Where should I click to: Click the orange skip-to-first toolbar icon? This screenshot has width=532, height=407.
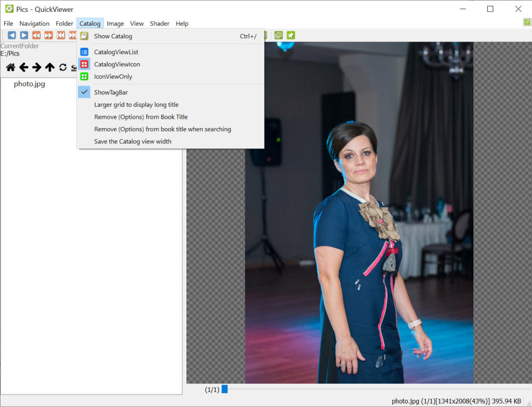(x=61, y=35)
